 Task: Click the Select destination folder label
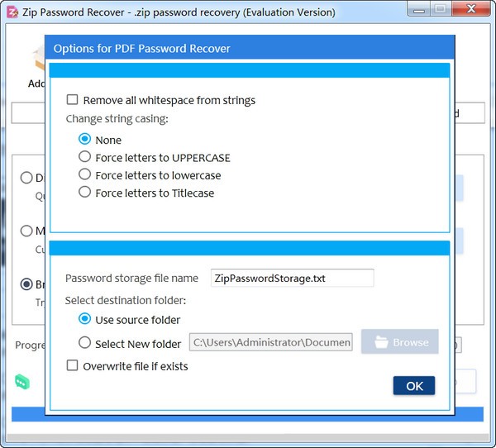tap(126, 300)
